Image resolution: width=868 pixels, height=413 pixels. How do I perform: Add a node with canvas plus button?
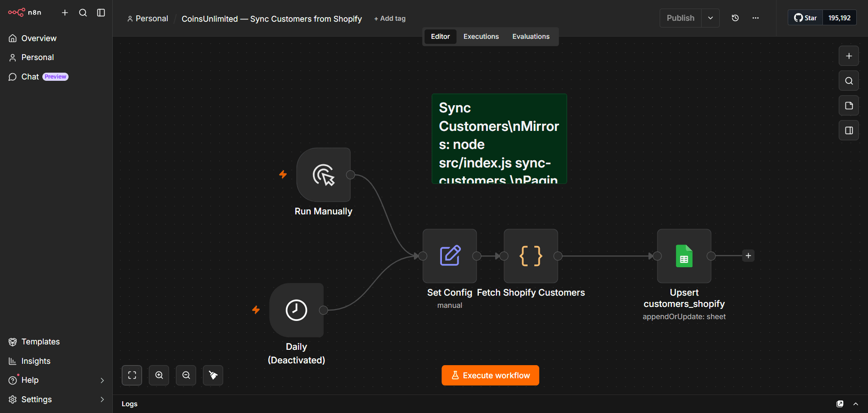[849, 56]
